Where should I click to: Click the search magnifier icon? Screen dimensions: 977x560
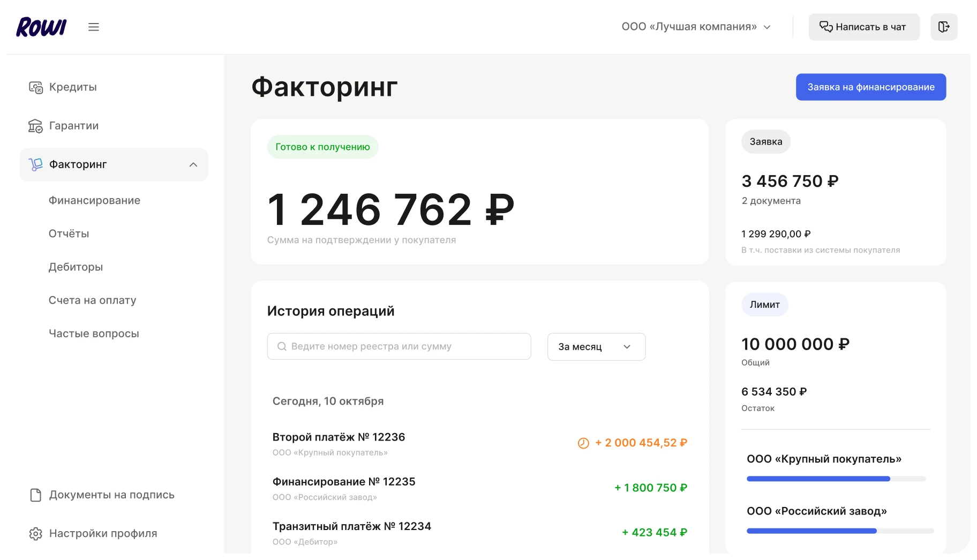282,347
